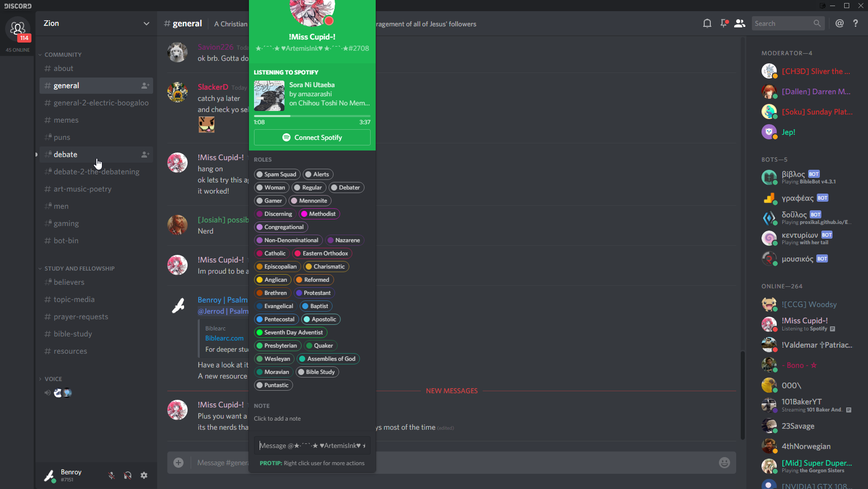This screenshot has width=868, height=489.
Task: Click the emoji picker in message bar
Action: (725, 463)
